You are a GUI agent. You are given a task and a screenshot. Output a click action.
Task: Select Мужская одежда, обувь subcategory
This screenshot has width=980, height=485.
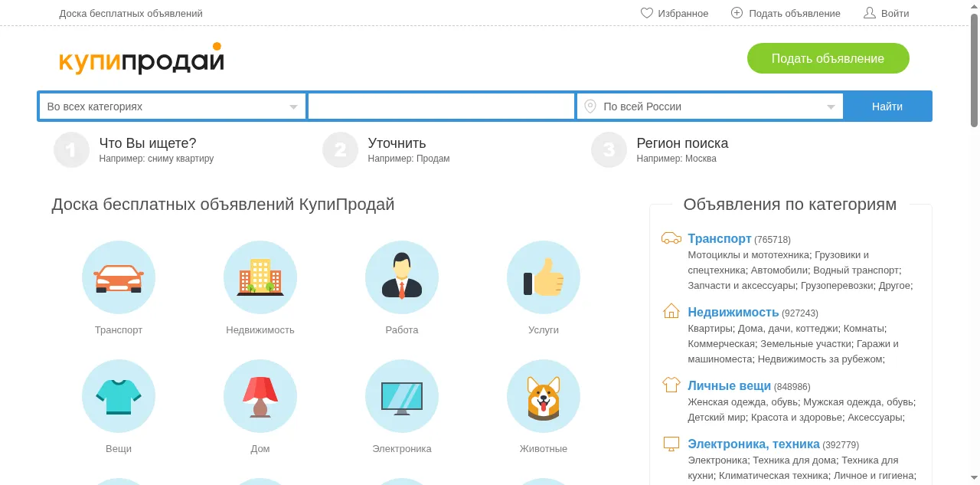pos(858,401)
